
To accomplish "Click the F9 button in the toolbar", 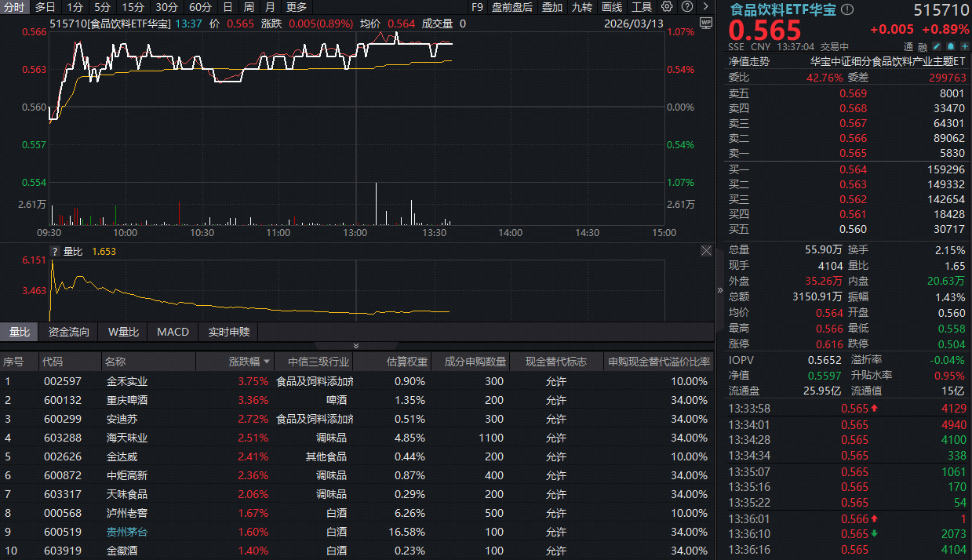I will 478,6.
